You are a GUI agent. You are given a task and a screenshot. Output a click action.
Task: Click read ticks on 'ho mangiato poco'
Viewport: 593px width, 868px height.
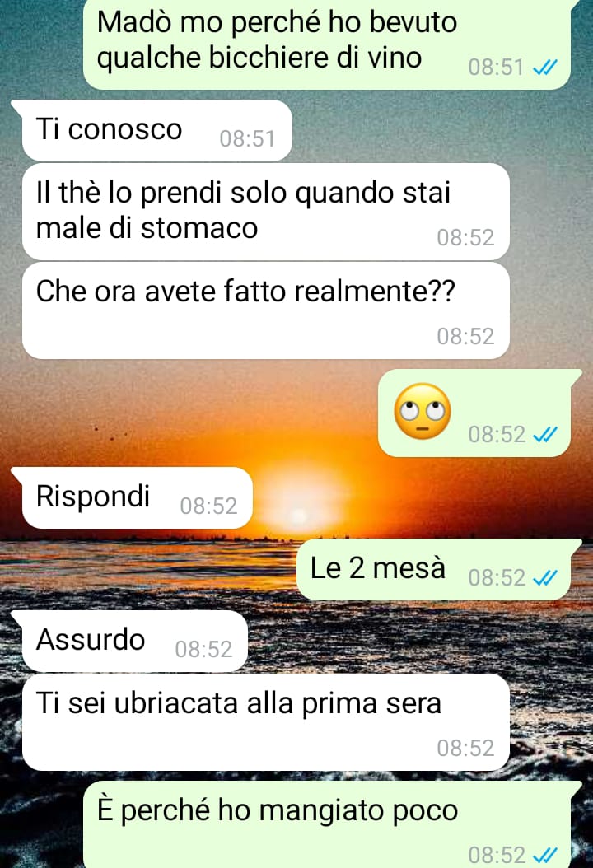tap(544, 856)
